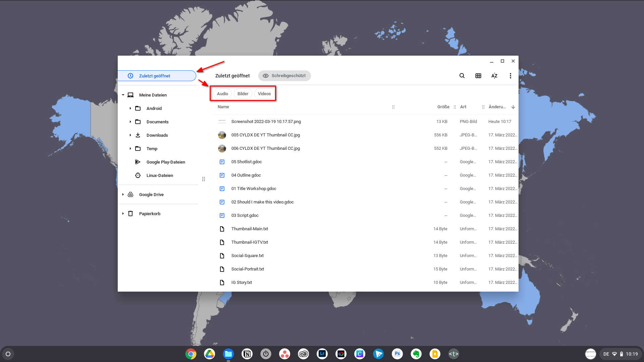Select Zuletzt geöffnet in sidebar
This screenshot has width=644, height=362.
[157, 76]
